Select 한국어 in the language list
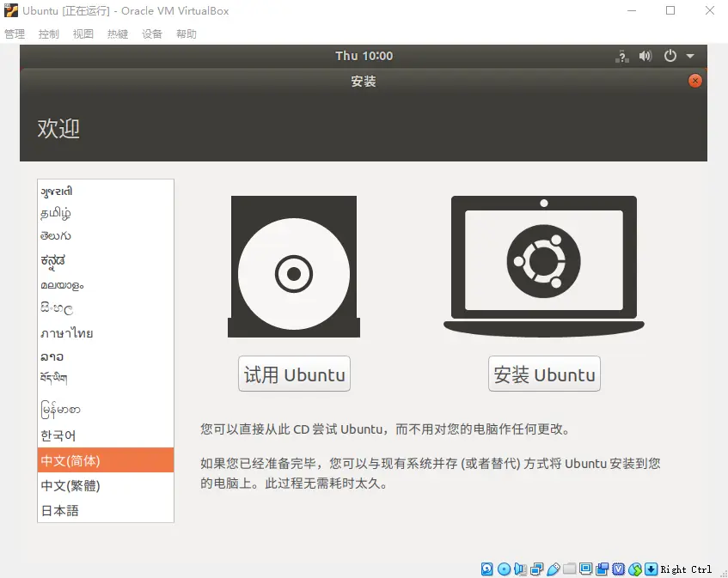The height and width of the screenshot is (578, 728). tap(106, 435)
